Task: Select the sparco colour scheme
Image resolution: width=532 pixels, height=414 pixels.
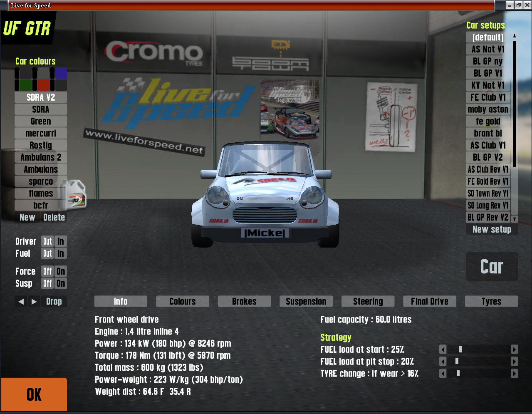Action: pyautogui.click(x=41, y=181)
